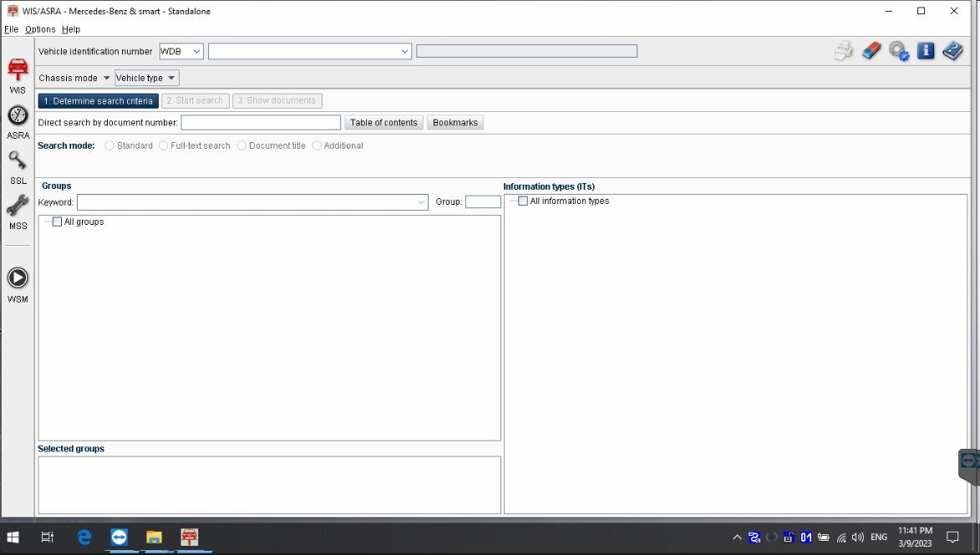980x555 pixels.
Task: Click the eraser icon to clear entries
Action: 871,50
